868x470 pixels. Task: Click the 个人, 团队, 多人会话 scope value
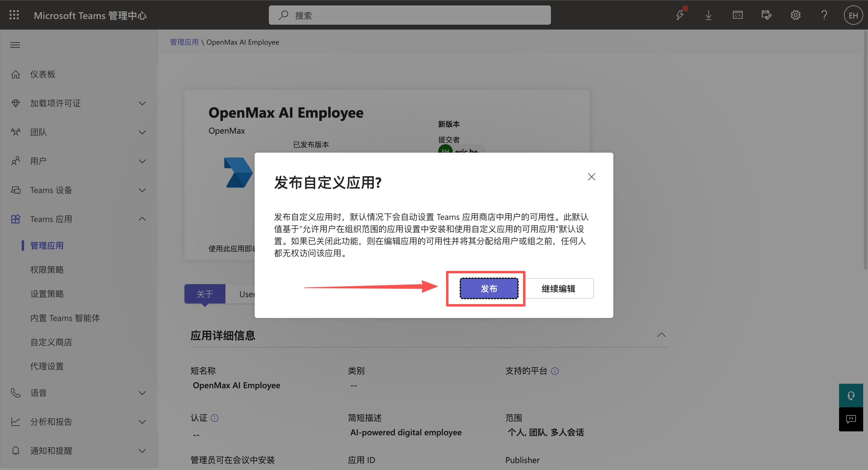point(546,433)
